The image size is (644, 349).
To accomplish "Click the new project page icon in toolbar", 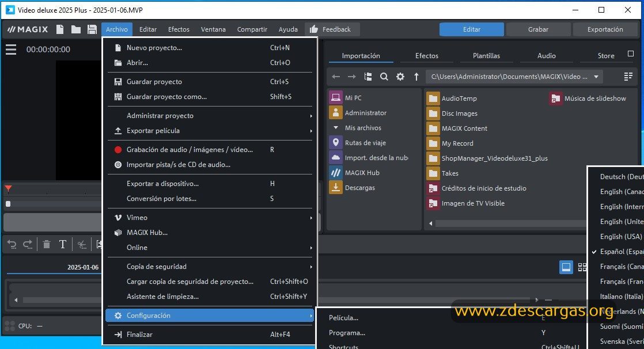I will click(x=60, y=29).
